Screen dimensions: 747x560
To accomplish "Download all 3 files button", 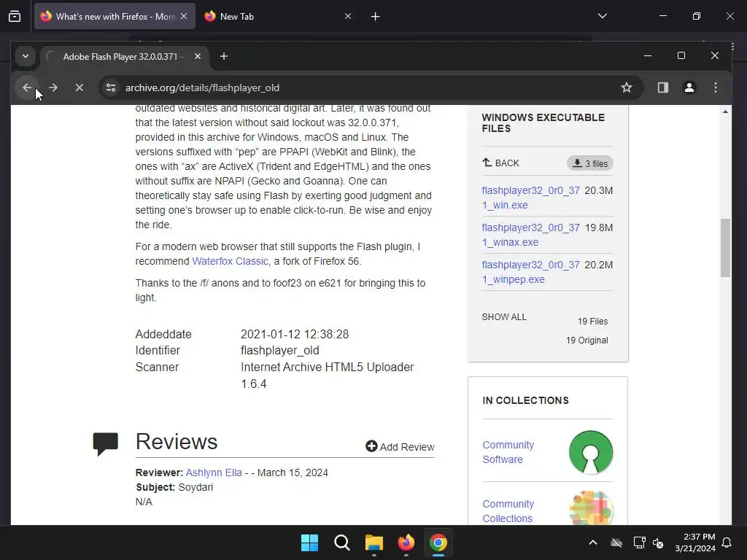I will click(x=589, y=163).
